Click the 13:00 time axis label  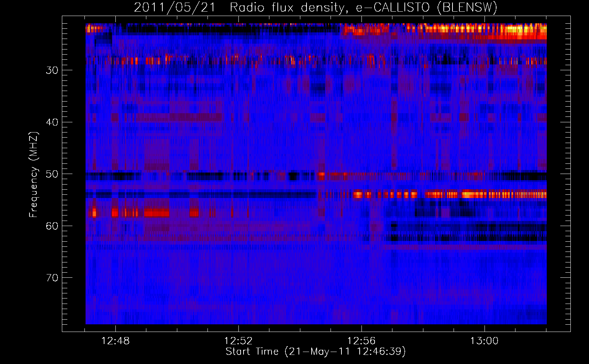[x=484, y=341]
